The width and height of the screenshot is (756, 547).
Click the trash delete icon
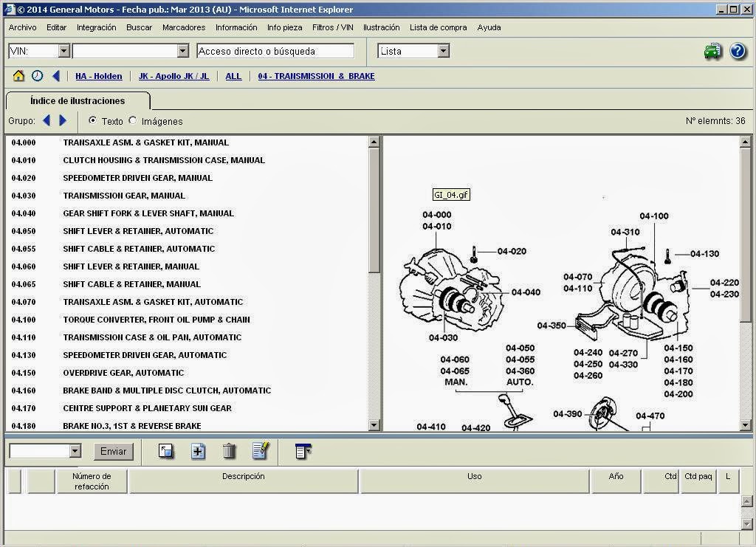(x=230, y=451)
